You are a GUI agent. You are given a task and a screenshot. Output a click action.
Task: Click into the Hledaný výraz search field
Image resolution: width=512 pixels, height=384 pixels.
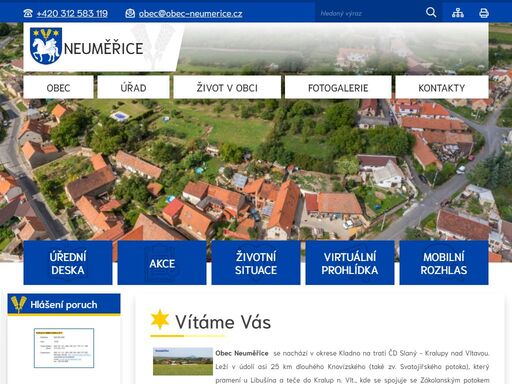368,13
